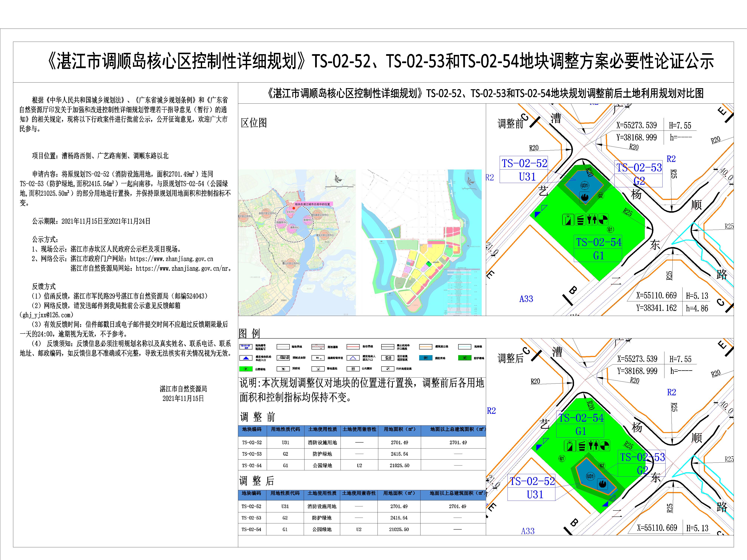
Task: Click the blue U31 消防用地 color swatch
Action: (x=426, y=358)
